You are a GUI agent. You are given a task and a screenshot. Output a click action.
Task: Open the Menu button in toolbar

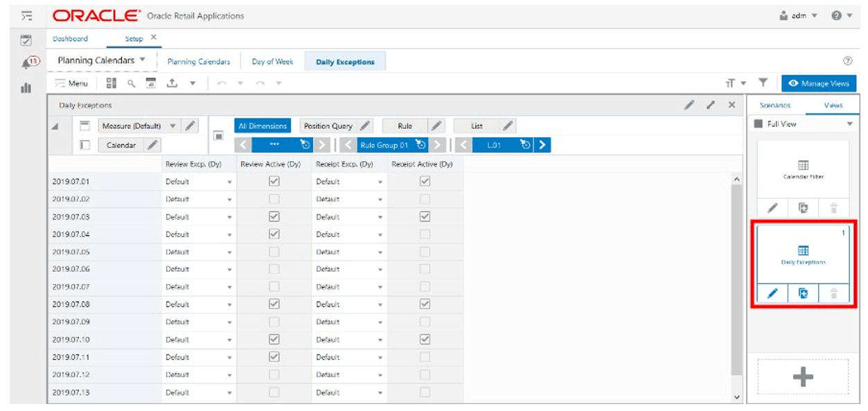click(x=71, y=83)
